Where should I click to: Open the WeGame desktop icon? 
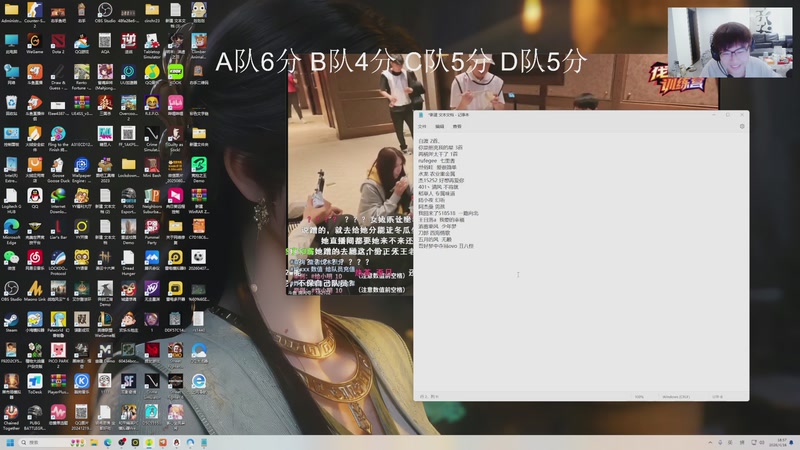click(x=35, y=43)
